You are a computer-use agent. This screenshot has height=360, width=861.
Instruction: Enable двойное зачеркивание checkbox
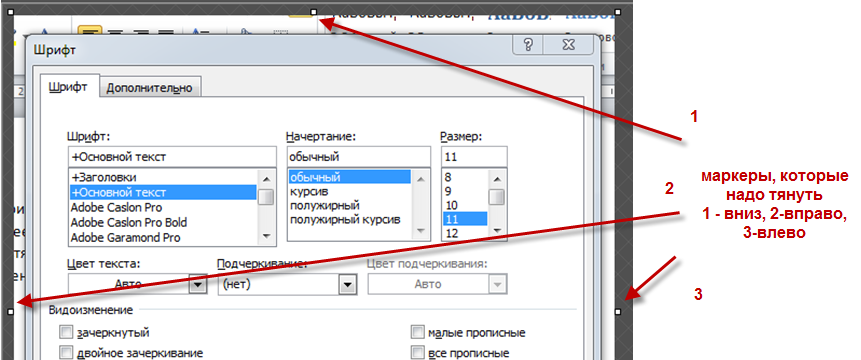point(66,353)
